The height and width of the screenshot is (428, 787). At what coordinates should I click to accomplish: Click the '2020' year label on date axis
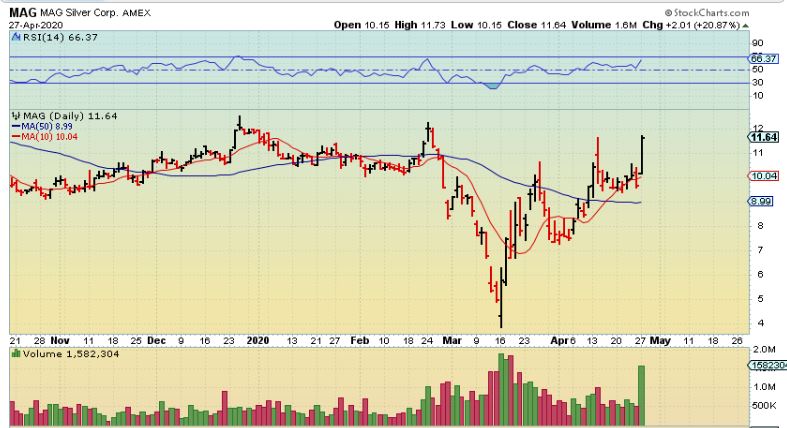258,341
